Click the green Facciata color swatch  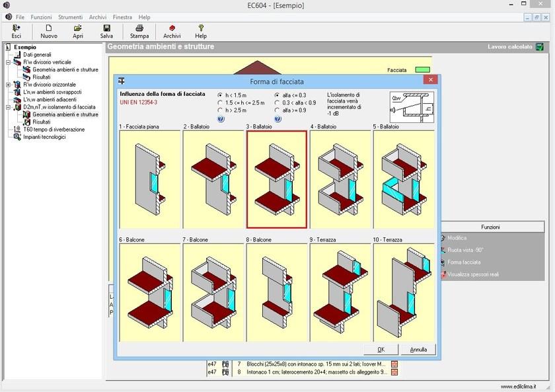pos(422,69)
